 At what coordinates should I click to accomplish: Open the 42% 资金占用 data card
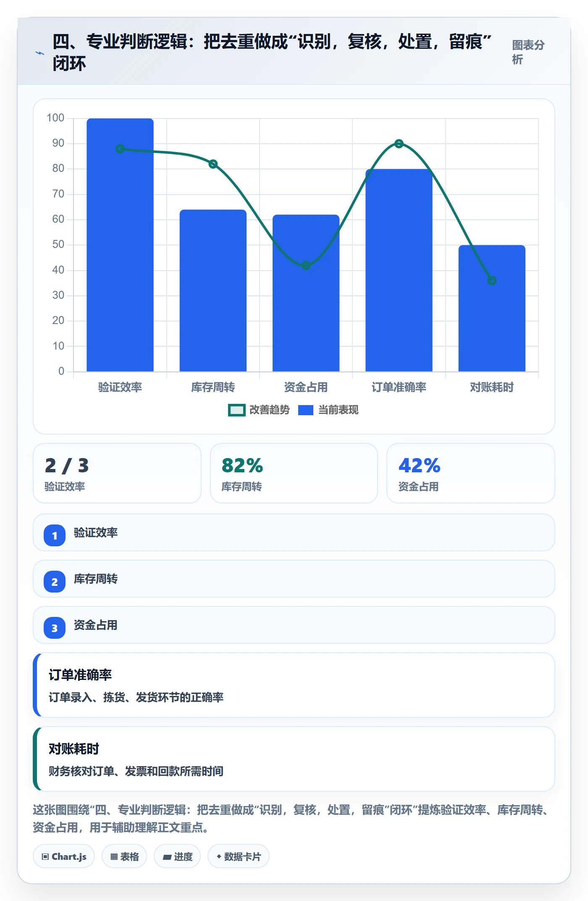point(471,473)
